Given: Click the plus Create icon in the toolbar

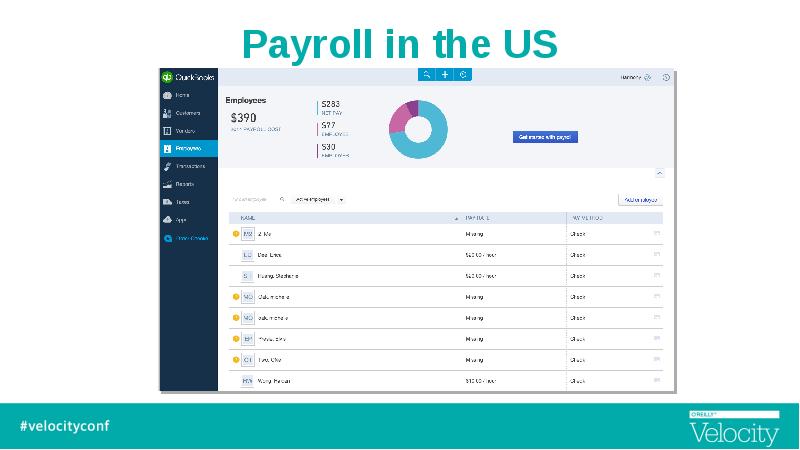Looking at the screenshot, I should coord(445,75).
